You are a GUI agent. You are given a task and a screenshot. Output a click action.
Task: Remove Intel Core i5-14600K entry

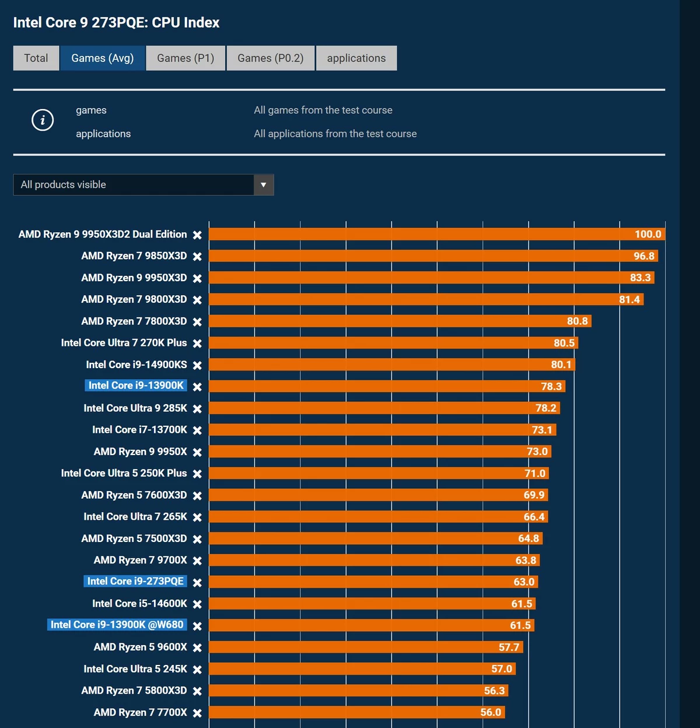tap(197, 604)
